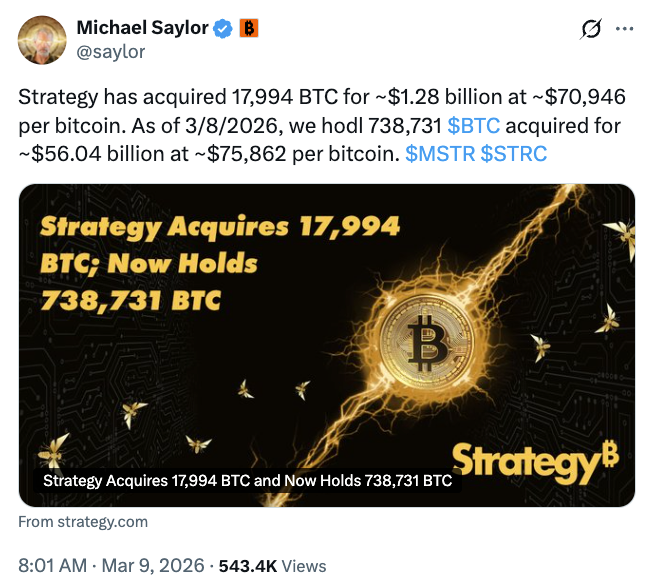
Task: Click the Grok icon beside more options
Action: tap(590, 30)
